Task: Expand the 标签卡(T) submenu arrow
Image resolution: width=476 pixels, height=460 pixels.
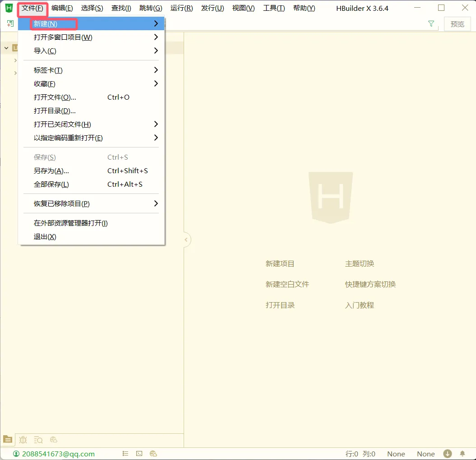Action: tap(156, 70)
